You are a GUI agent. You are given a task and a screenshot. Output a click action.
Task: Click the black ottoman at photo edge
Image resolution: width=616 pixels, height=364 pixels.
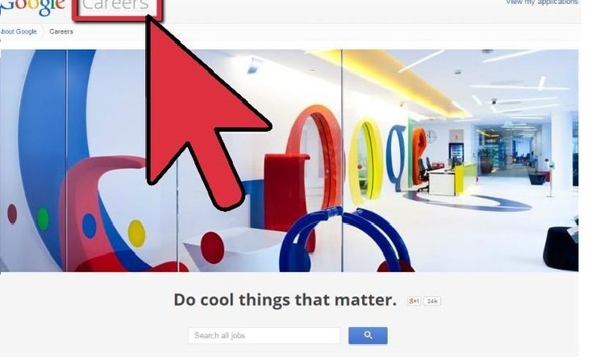pos(560,248)
